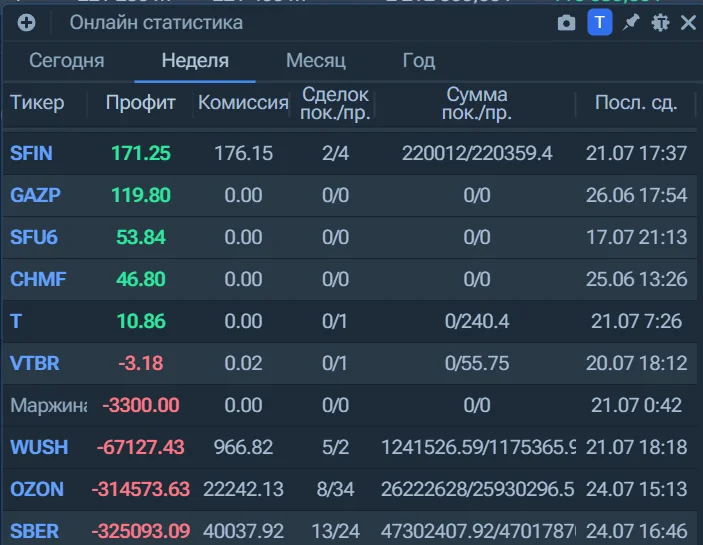Screen dimensions: 703x545
Task: Switch to the Сегодня tab
Action: (x=67, y=61)
